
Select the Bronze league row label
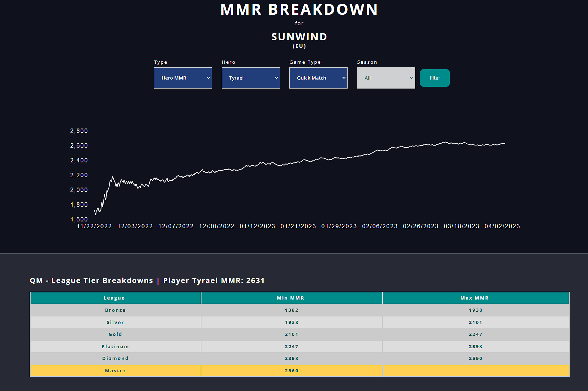click(116, 310)
